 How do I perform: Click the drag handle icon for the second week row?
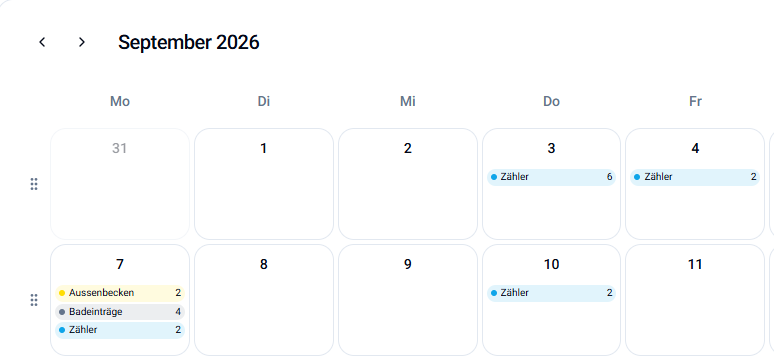[x=34, y=300]
